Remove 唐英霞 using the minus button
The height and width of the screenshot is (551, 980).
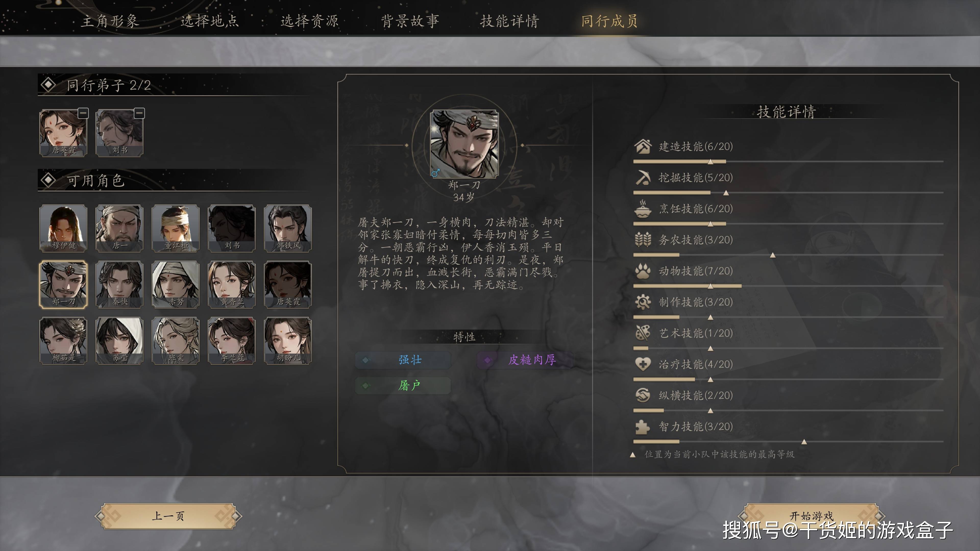coord(83,113)
